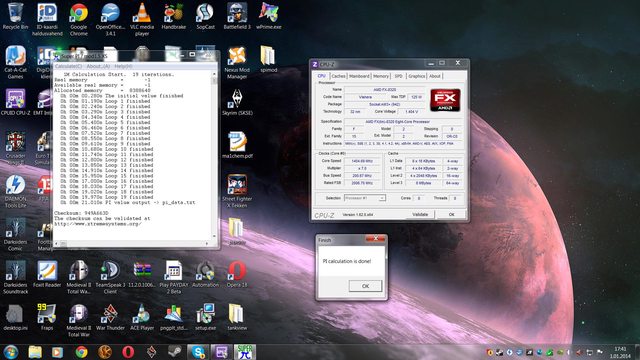
Task: Open the Darksiders Soundtrack desktop shortcut
Action: point(16,277)
